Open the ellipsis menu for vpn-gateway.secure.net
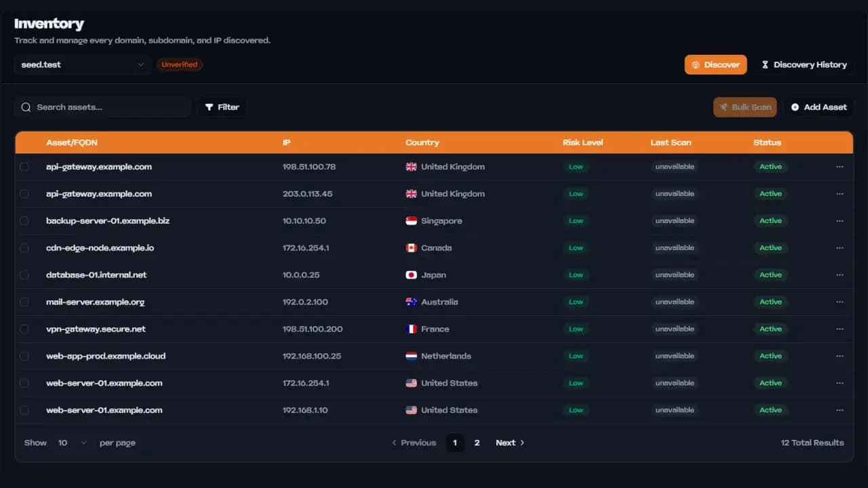868x488 pixels. coord(840,329)
